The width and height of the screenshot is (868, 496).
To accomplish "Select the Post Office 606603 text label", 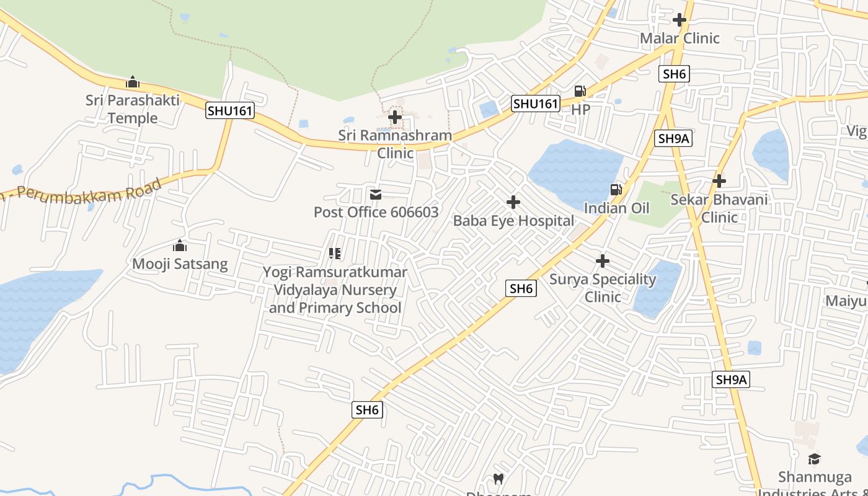I will [x=376, y=212].
